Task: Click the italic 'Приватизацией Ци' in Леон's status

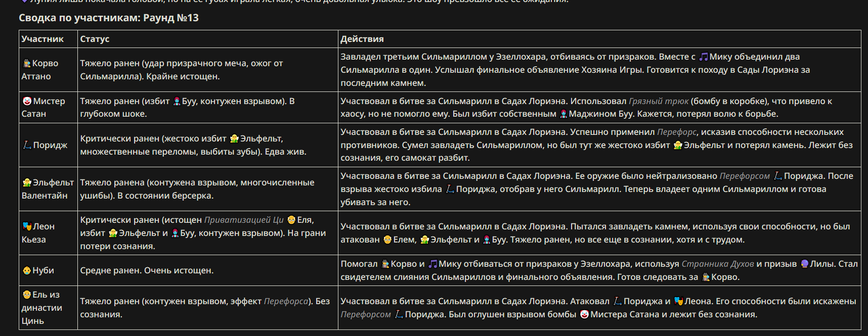Action: (x=244, y=220)
